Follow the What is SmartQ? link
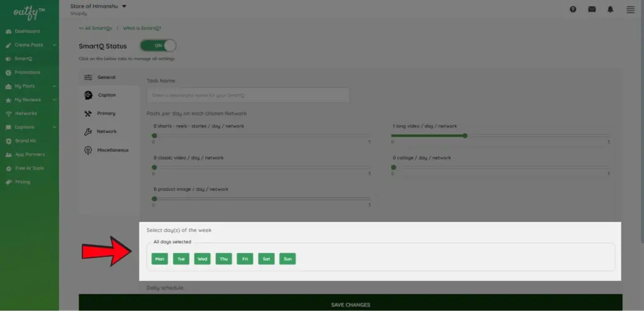This screenshot has height=311, width=644. pos(142,28)
